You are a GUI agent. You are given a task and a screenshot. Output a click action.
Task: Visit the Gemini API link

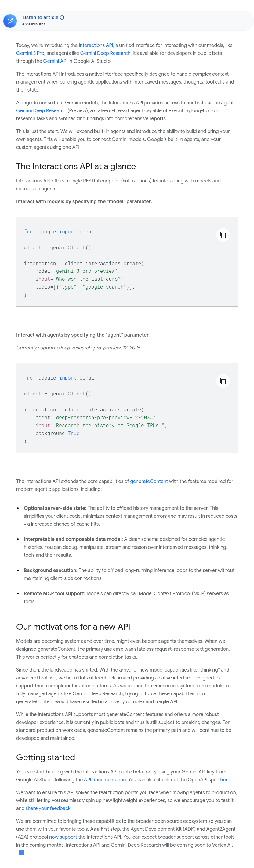(55, 61)
